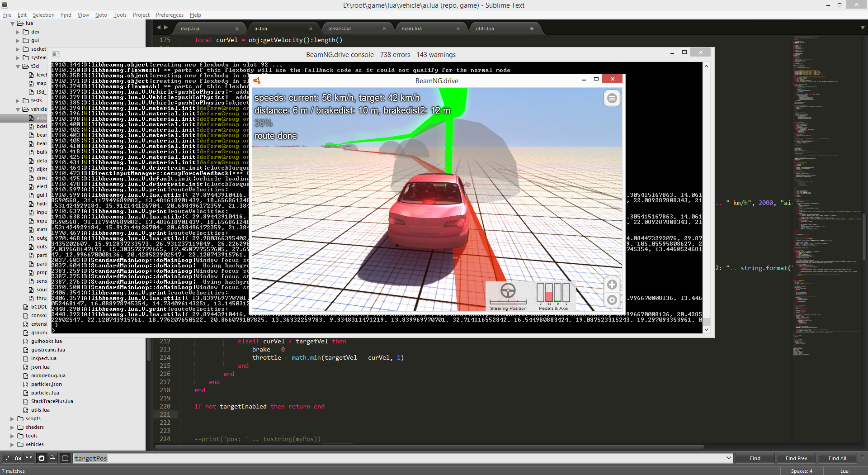Go to next tab with right arrow
Viewport: 868px width, 475px height.
coord(166,28)
